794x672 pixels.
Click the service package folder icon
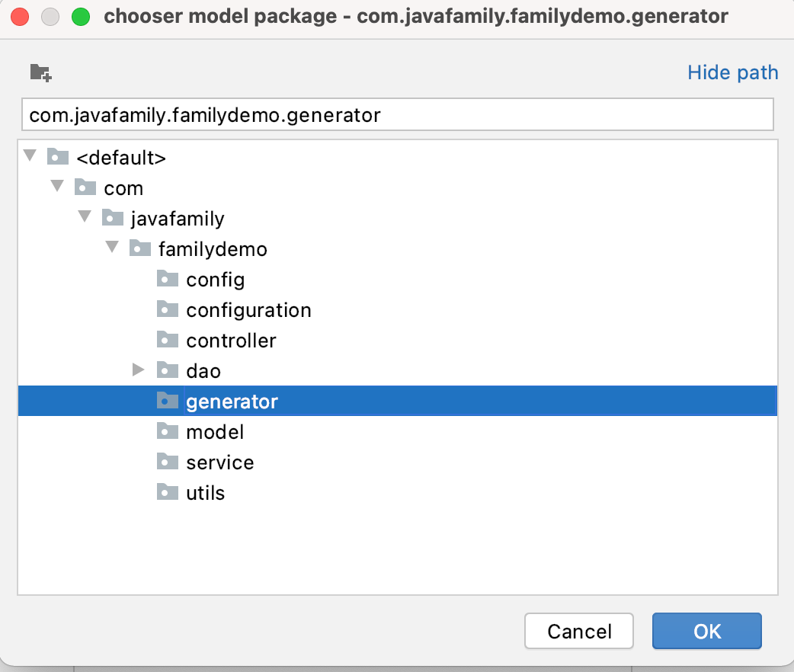coord(167,462)
